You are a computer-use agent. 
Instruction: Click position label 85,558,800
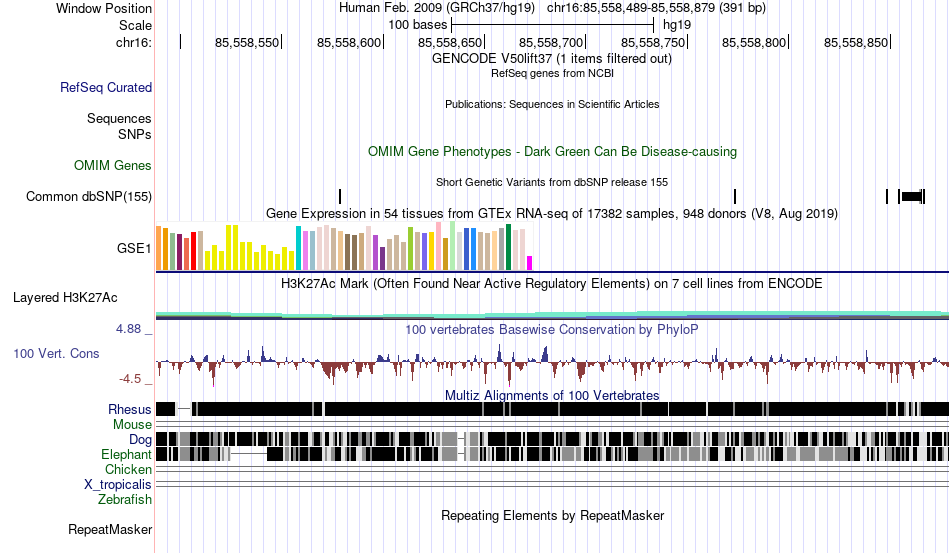coord(754,42)
